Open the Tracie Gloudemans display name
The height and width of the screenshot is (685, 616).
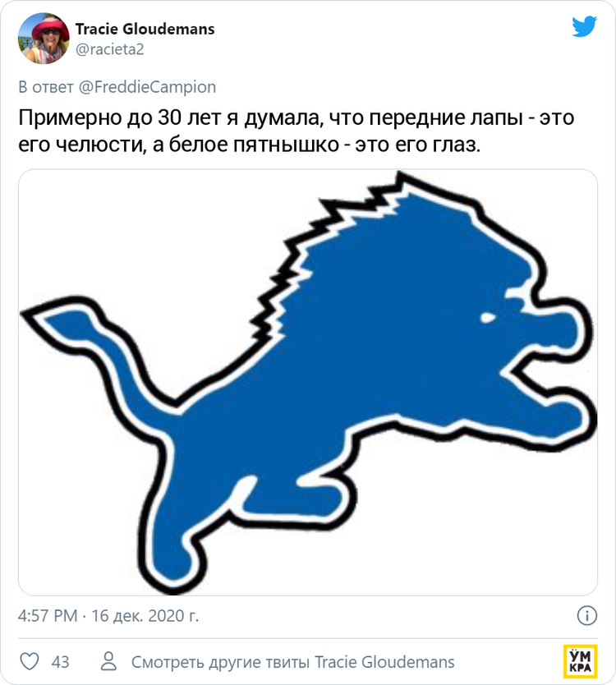pyautogui.click(x=145, y=29)
